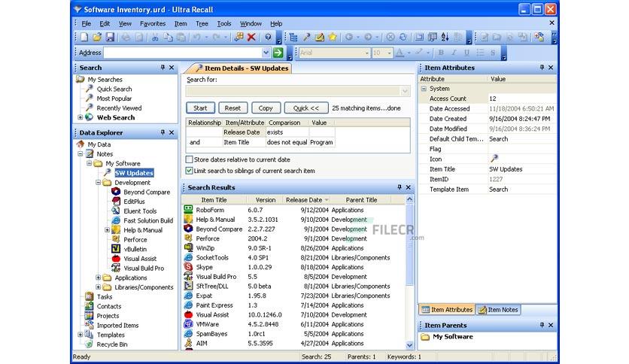Click the Favorites star icon

[x=332, y=38]
